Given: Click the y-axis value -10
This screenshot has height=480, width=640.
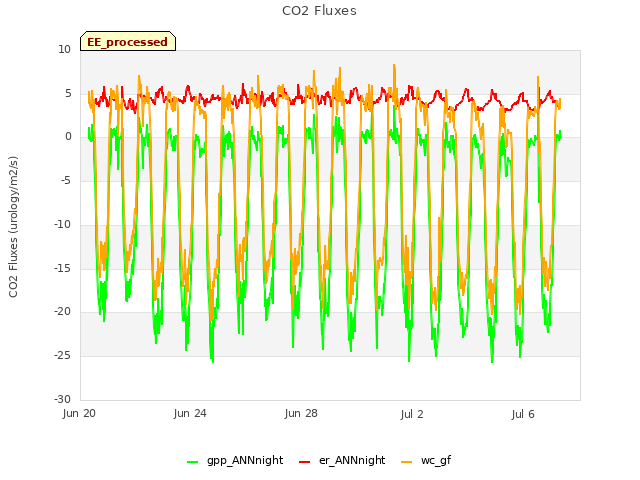Looking at the screenshot, I should pyautogui.click(x=62, y=224).
